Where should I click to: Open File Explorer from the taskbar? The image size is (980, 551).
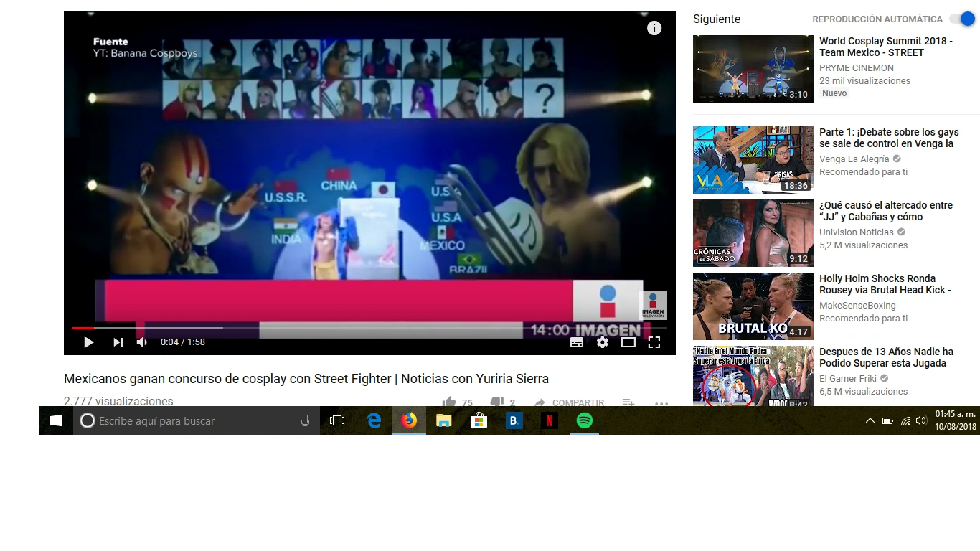click(x=444, y=420)
